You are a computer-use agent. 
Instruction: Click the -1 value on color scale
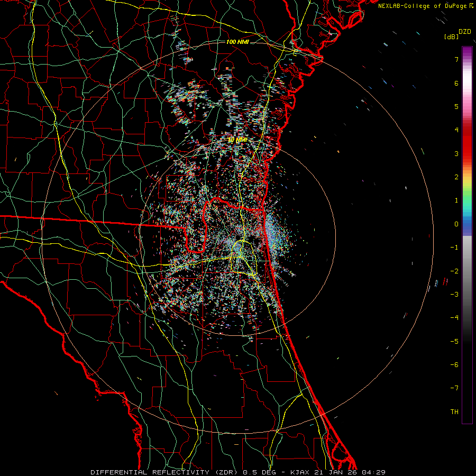[454, 248]
